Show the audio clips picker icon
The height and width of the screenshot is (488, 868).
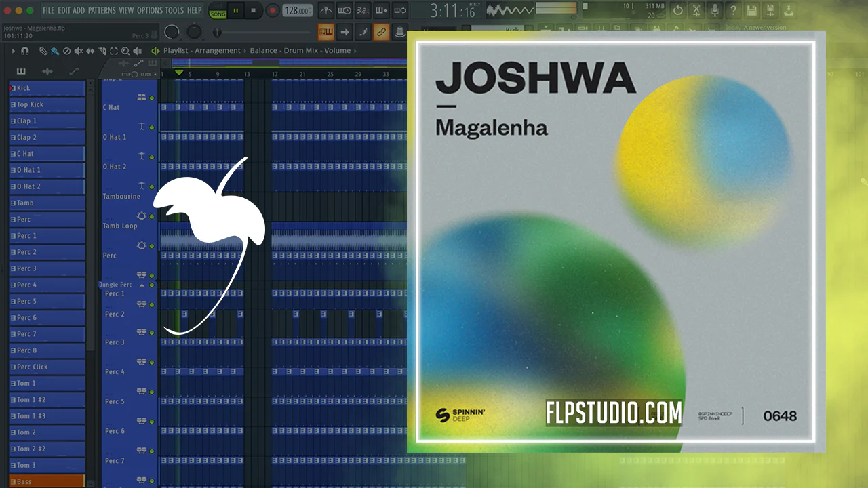pos(47,71)
